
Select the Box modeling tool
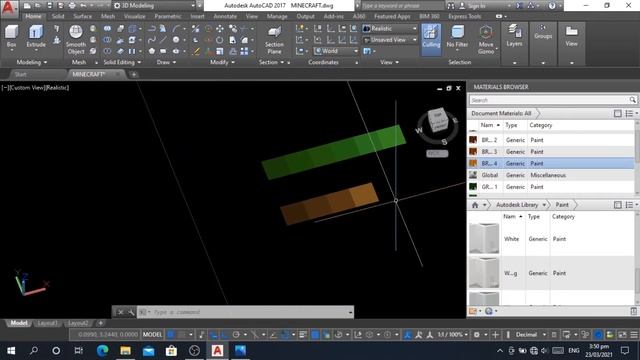click(11, 36)
